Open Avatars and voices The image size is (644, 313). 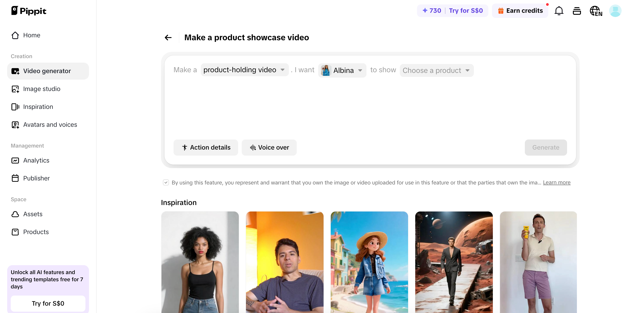coord(50,125)
